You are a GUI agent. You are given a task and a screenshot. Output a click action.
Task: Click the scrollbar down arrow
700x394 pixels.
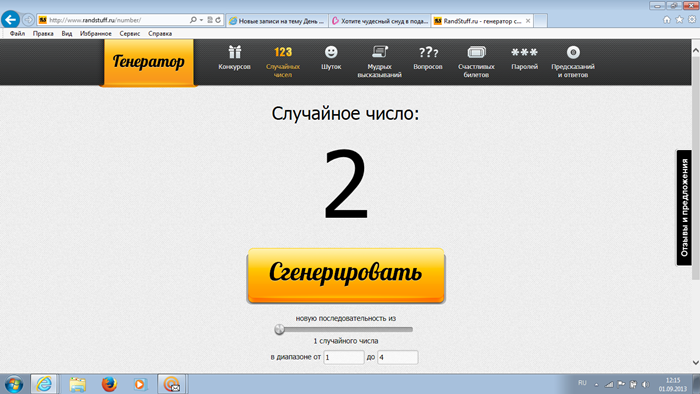click(696, 363)
